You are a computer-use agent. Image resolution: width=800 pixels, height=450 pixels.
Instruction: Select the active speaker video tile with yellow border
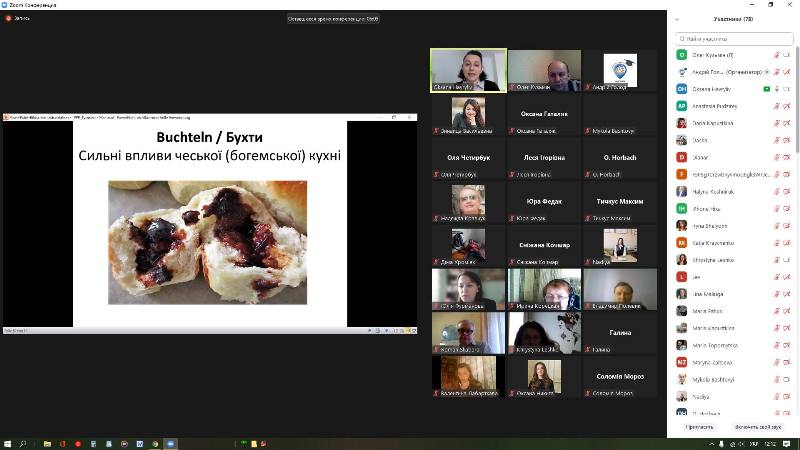click(x=468, y=70)
